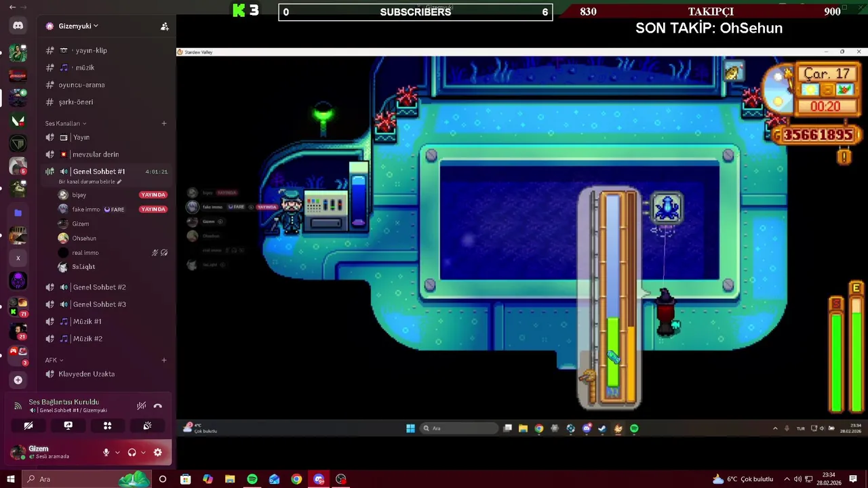Open the X server icon
The image size is (868, 488).
coord(18,258)
